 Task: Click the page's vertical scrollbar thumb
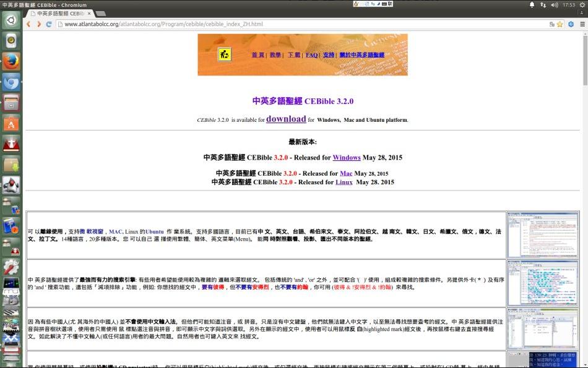click(x=585, y=60)
